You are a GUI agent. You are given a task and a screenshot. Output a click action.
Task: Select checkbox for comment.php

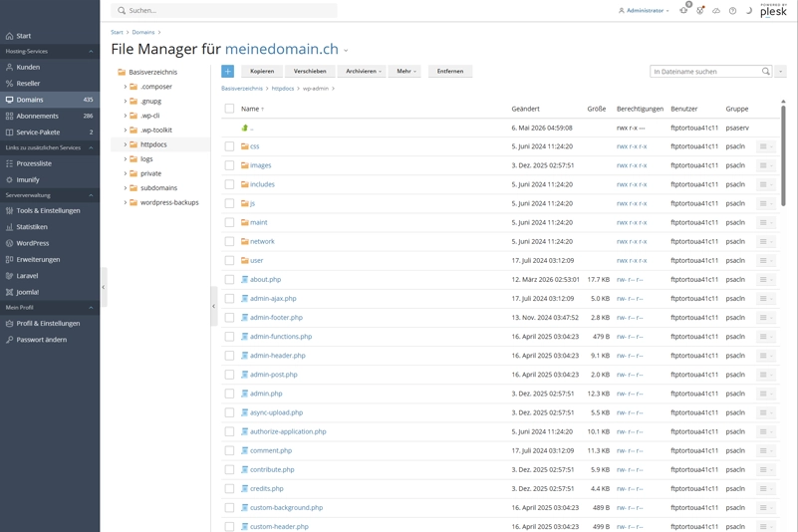pos(229,450)
